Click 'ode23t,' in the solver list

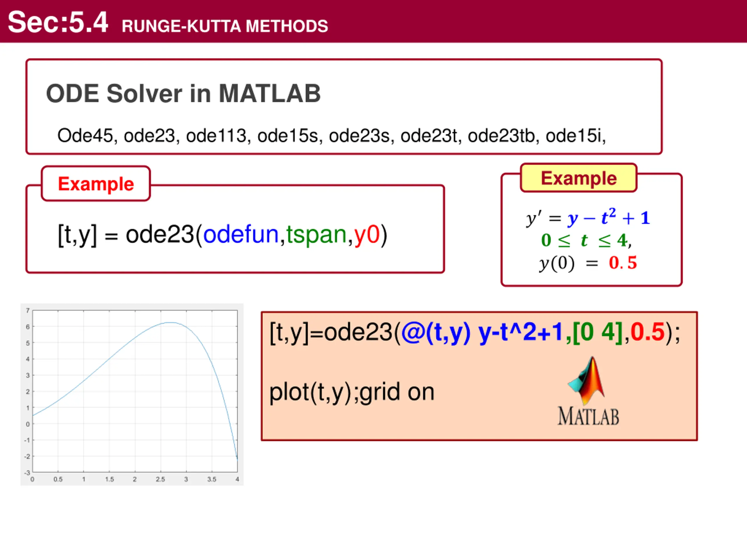tap(431, 136)
